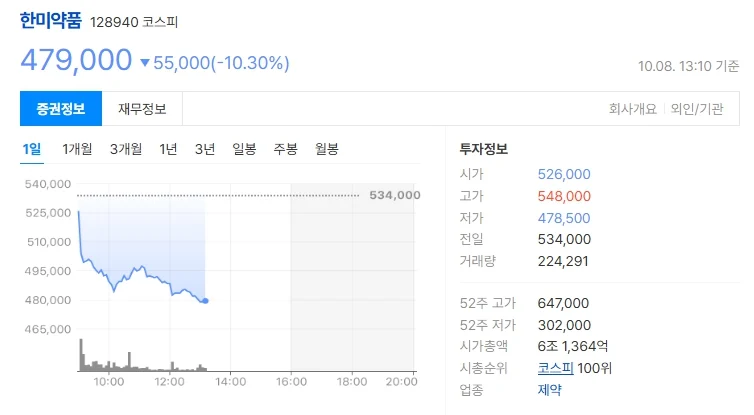Switch chart to 월봉 candles

point(327,149)
